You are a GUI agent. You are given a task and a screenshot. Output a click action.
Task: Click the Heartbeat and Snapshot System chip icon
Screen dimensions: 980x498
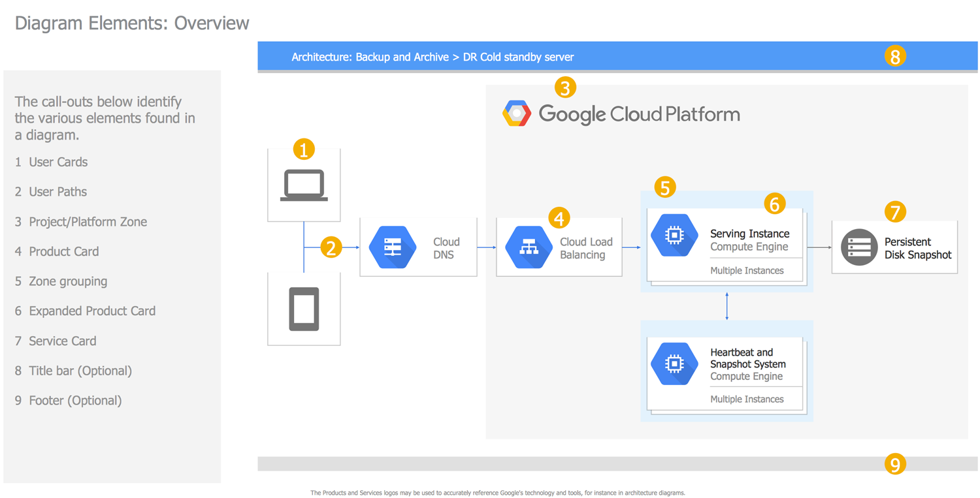point(674,364)
